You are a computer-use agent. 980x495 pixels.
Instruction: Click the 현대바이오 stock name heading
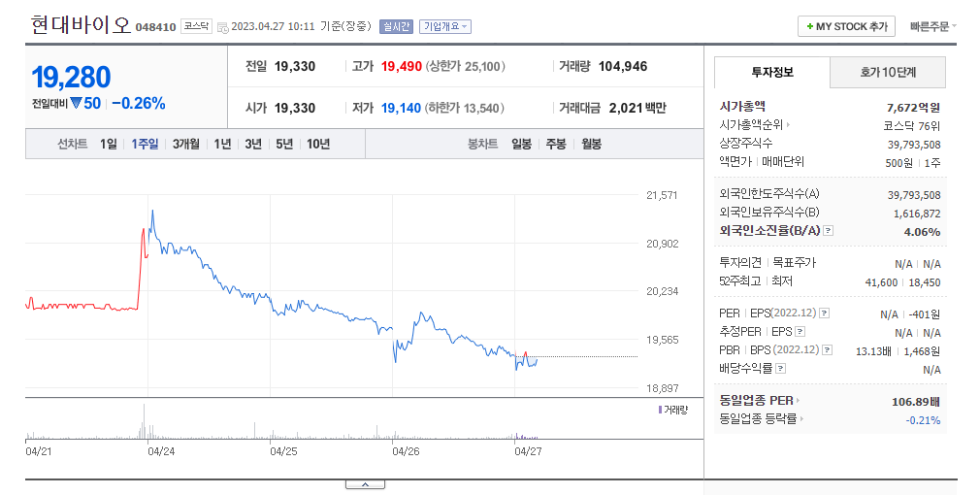(x=81, y=25)
